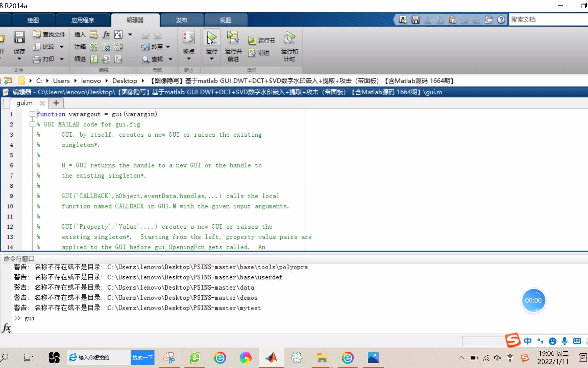Launch Chrome from the taskbar

(x=246, y=357)
